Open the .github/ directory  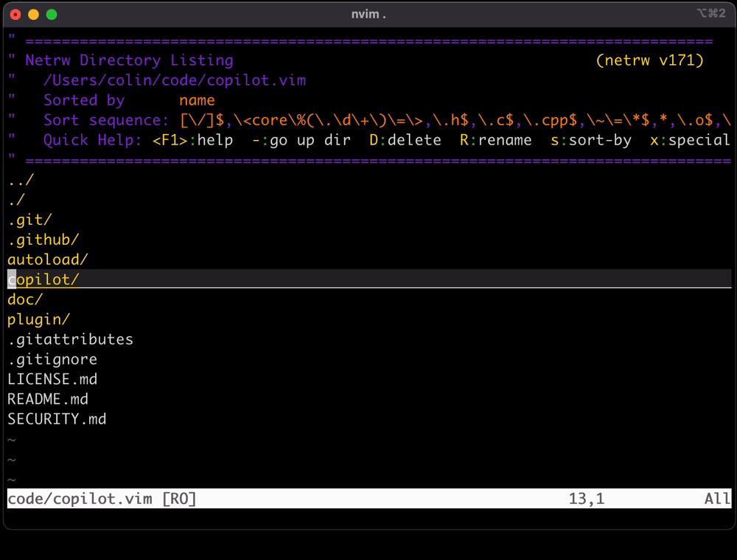(x=43, y=239)
